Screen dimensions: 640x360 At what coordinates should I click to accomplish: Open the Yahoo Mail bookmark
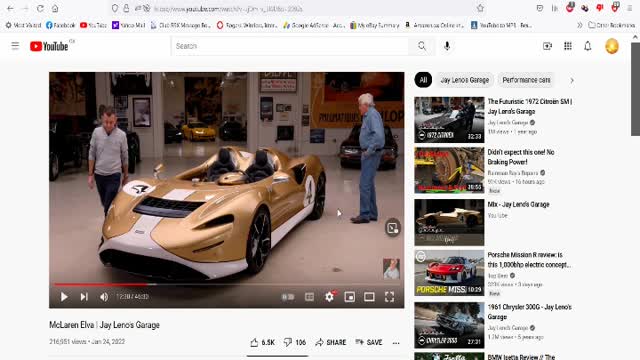129,25
